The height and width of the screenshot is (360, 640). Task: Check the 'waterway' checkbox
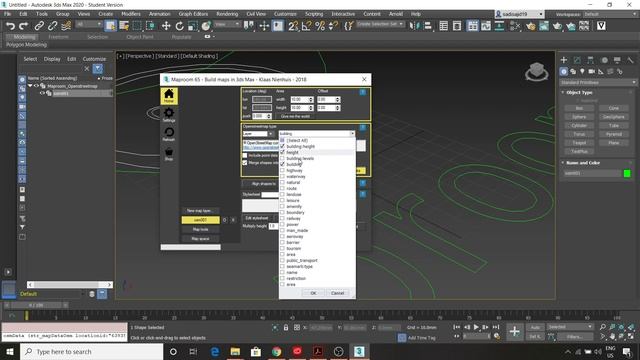point(282,176)
